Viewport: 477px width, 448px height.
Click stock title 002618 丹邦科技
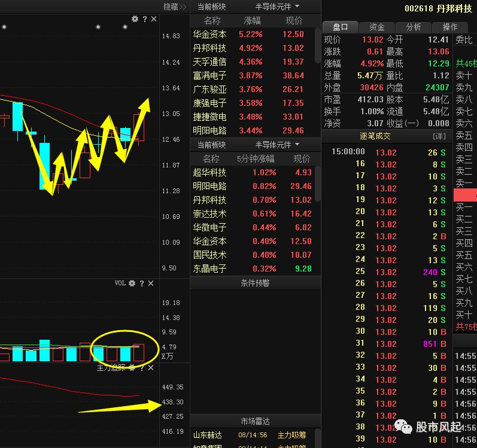point(438,8)
